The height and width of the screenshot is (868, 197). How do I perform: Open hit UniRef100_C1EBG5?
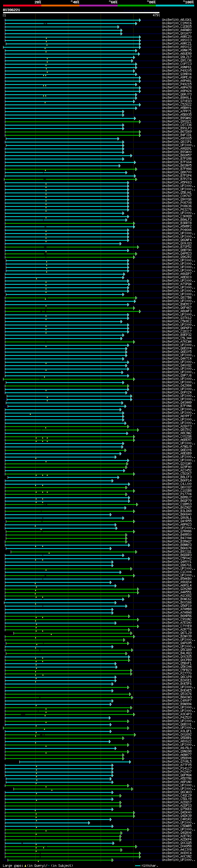[177, 26]
